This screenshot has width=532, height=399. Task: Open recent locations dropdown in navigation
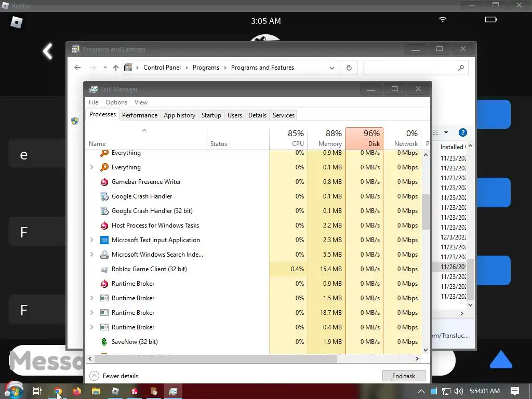coord(105,68)
